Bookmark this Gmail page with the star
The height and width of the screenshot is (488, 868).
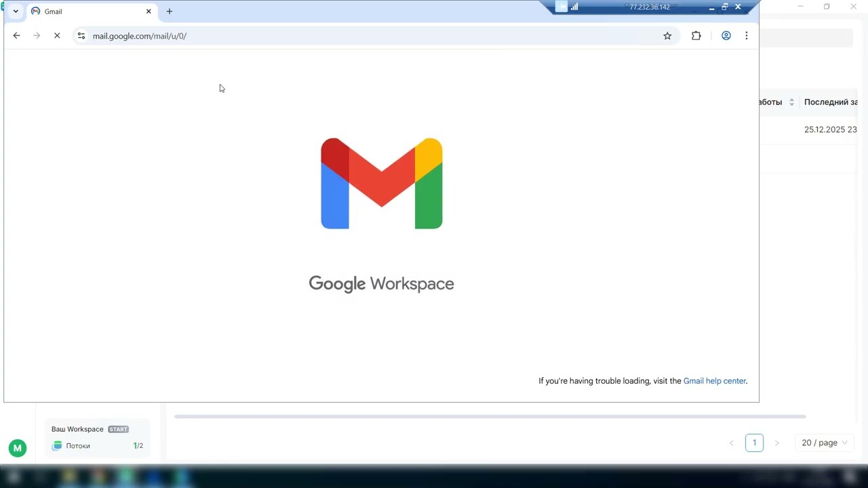667,36
